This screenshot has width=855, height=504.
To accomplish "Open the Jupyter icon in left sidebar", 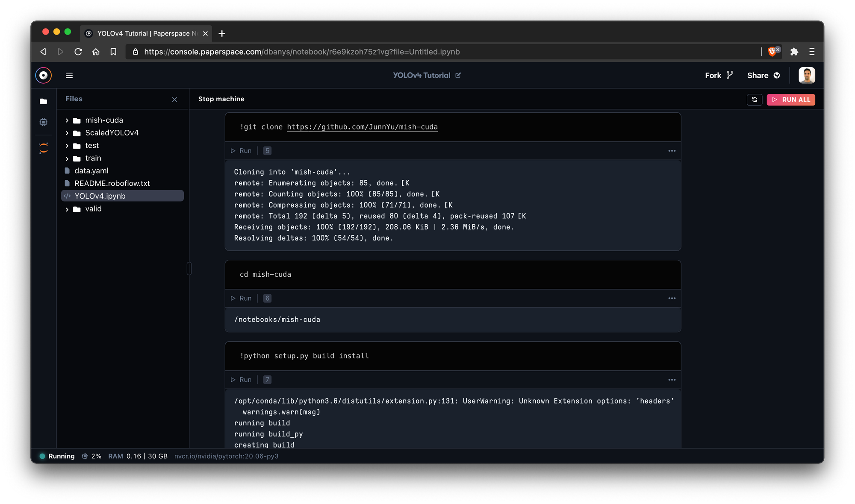I will coord(43,148).
